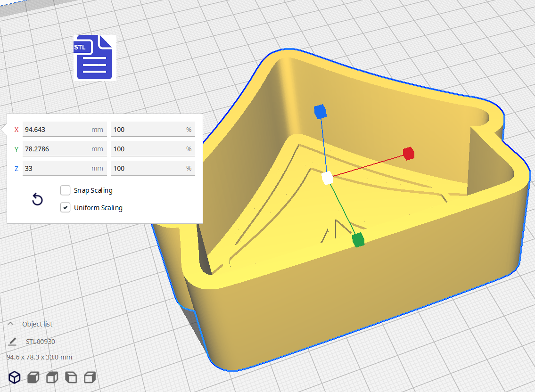Switch to the front view cube
Viewport: 535px width, 392px height.
point(33,377)
